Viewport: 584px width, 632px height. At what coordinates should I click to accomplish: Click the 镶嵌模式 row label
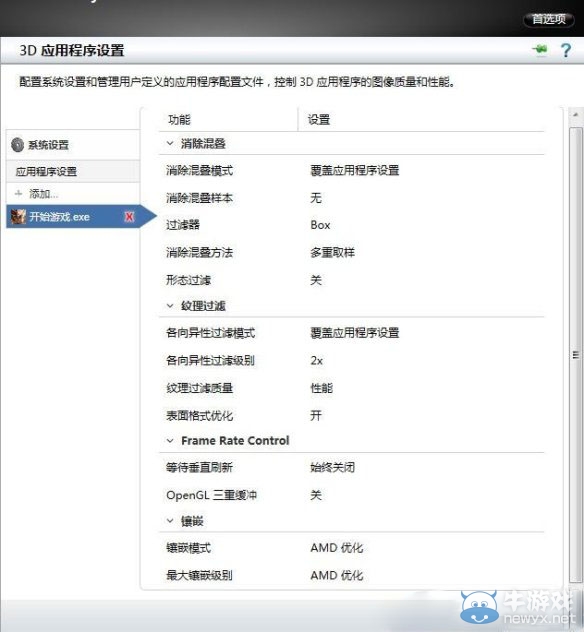(189, 548)
